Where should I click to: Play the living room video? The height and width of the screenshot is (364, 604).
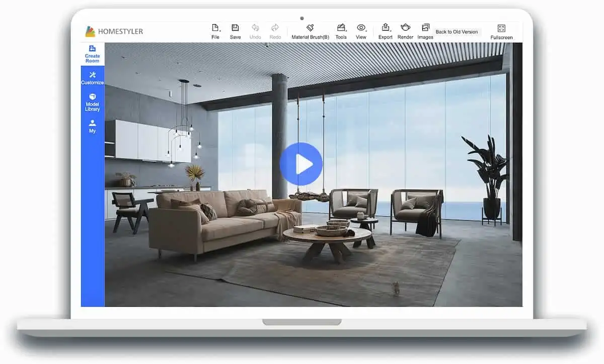pyautogui.click(x=301, y=164)
